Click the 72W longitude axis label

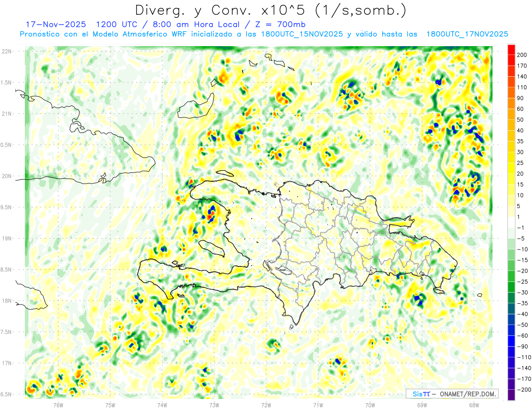(x=266, y=404)
